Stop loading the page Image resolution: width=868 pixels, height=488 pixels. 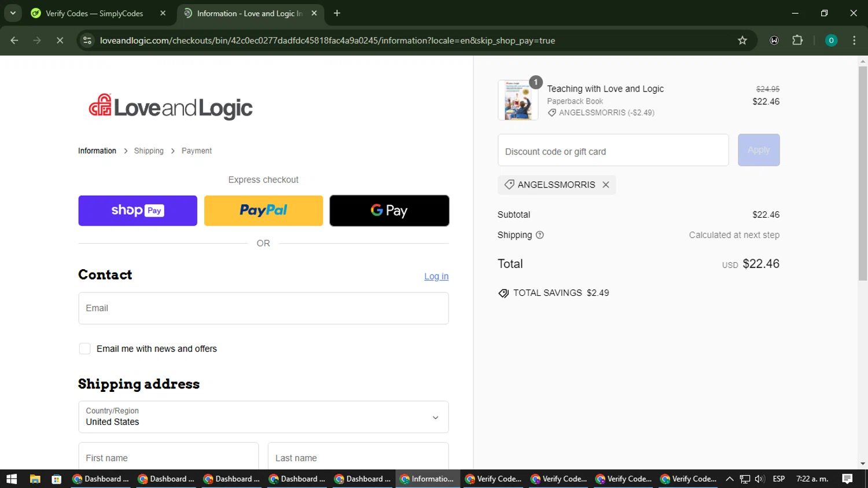60,41
